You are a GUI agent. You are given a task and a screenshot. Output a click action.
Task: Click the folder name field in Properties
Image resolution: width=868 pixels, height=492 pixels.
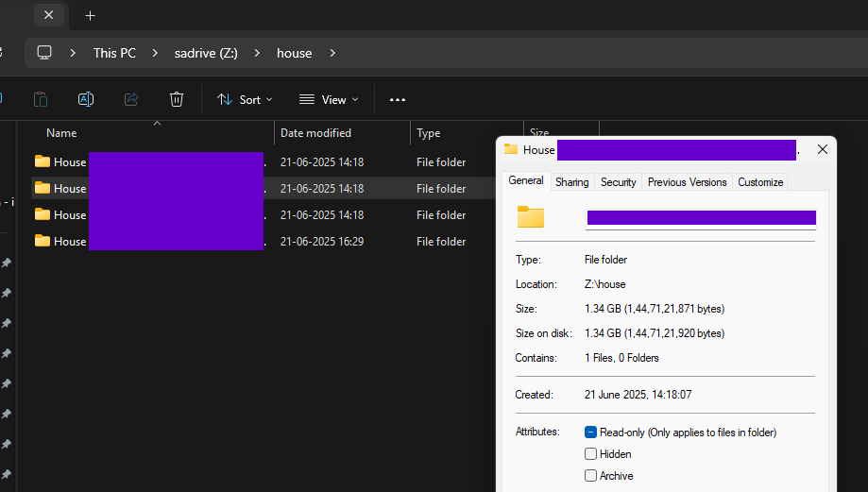701,218
